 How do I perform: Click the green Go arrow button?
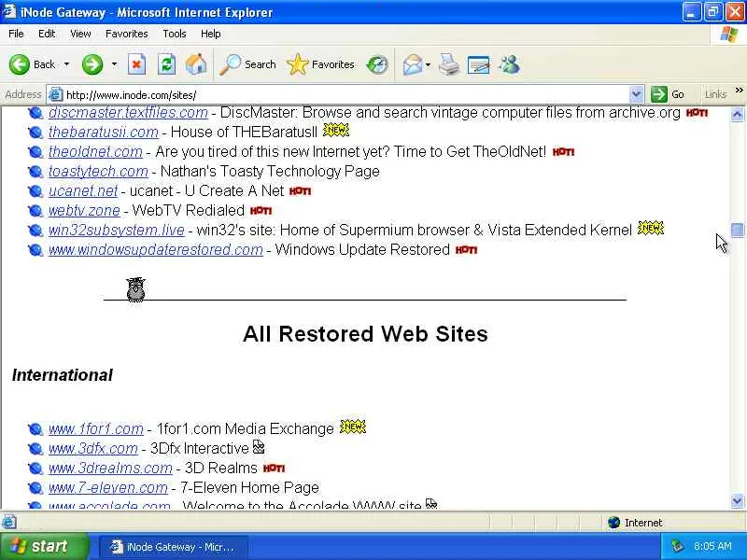coord(659,94)
